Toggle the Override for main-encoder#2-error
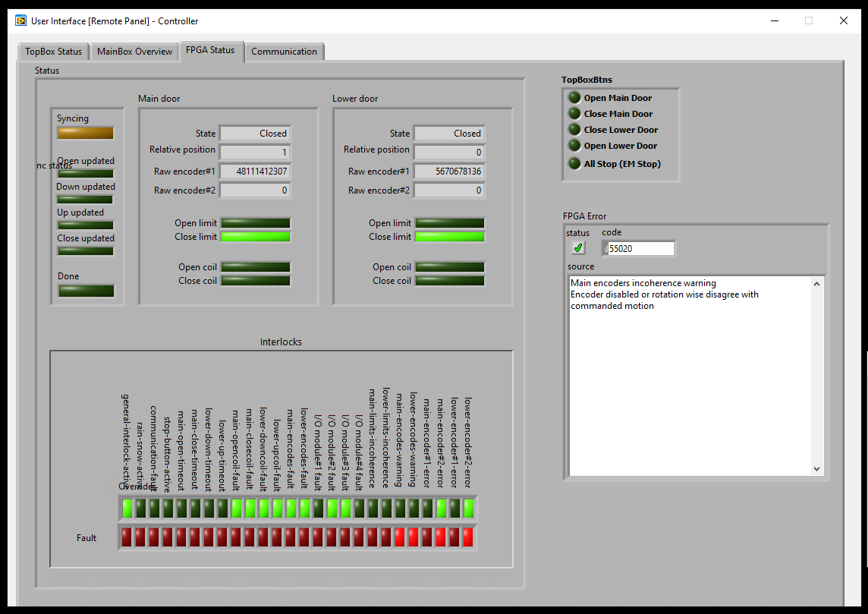The width and height of the screenshot is (868, 614). point(441,509)
